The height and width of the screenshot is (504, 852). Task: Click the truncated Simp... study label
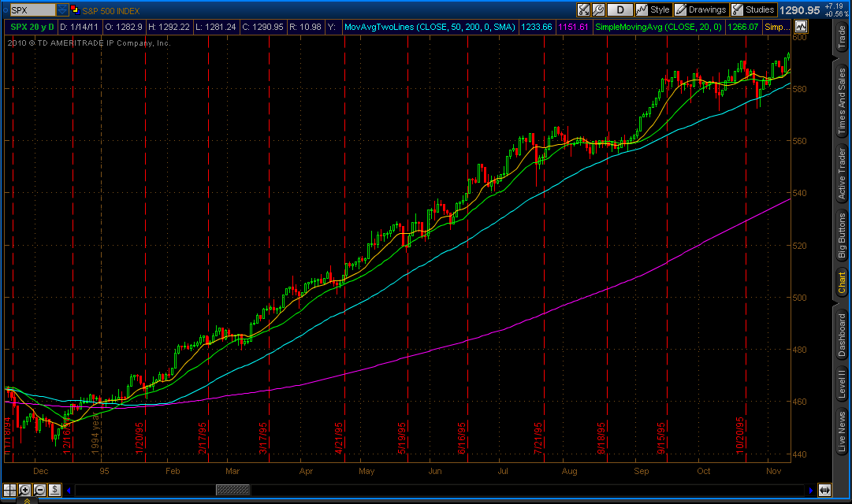pyautogui.click(x=777, y=27)
